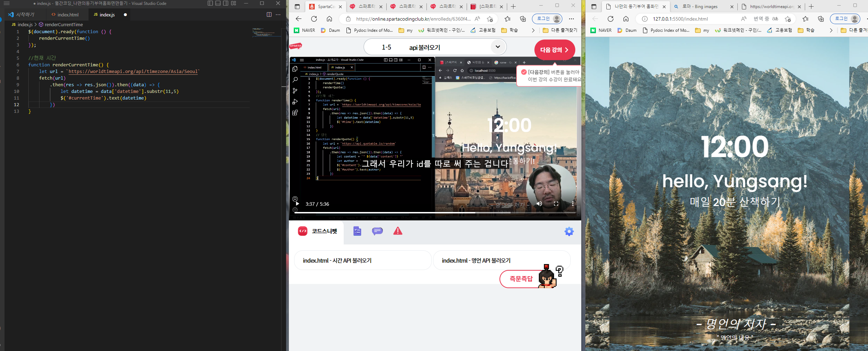The image size is (868, 351).
Task: Click the translate icon in localhost address bar
Action: coord(775,19)
